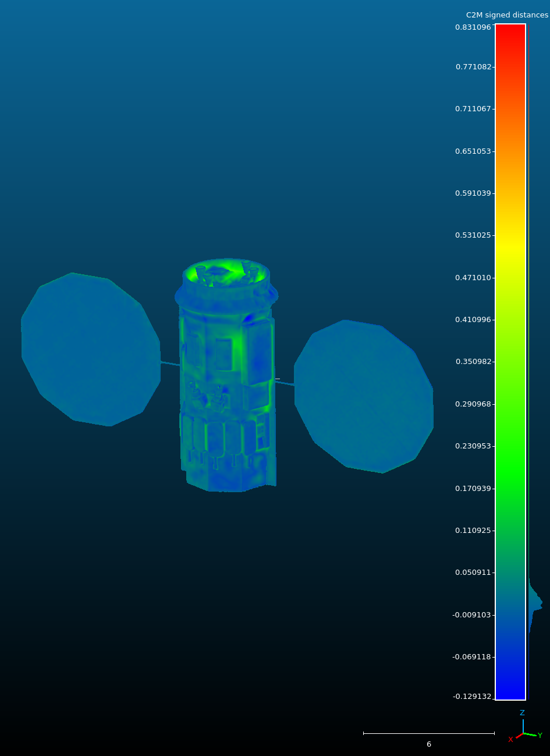
Task: Click the 0.290968 scale label
Action: [473, 404]
